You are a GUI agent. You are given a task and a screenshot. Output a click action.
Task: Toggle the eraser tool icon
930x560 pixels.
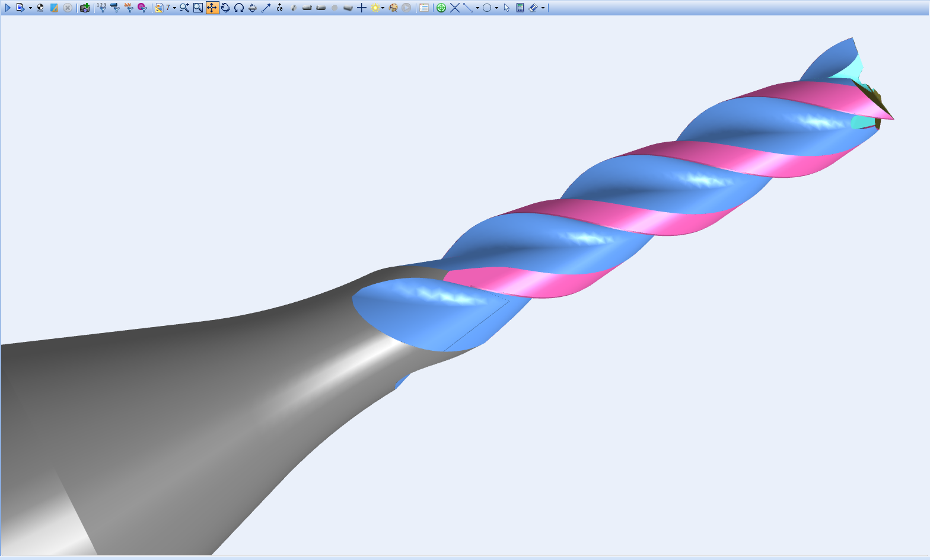[533, 8]
